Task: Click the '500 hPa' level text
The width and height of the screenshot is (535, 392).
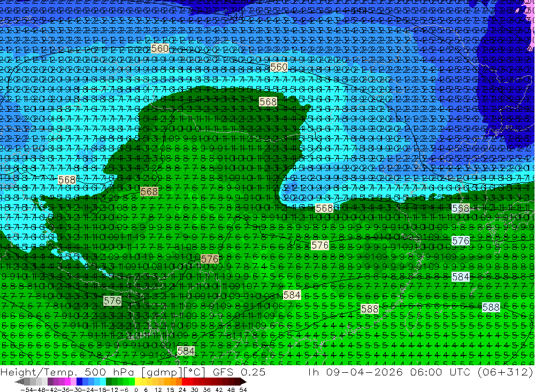Action: point(109,372)
